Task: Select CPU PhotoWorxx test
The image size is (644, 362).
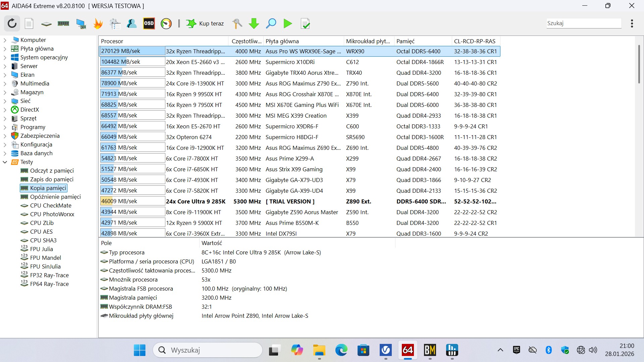Action: coord(52,215)
